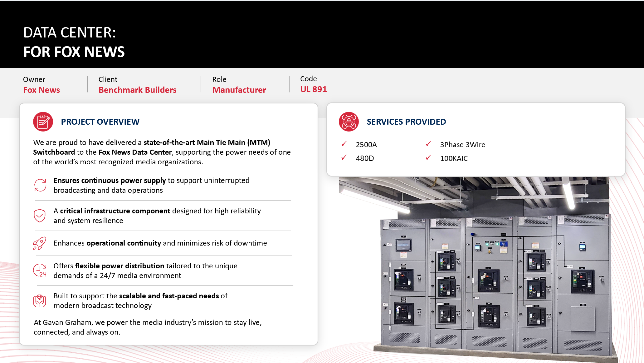The height and width of the screenshot is (363, 644).
Task: Click the hands holding diamond icon
Action: (40, 301)
